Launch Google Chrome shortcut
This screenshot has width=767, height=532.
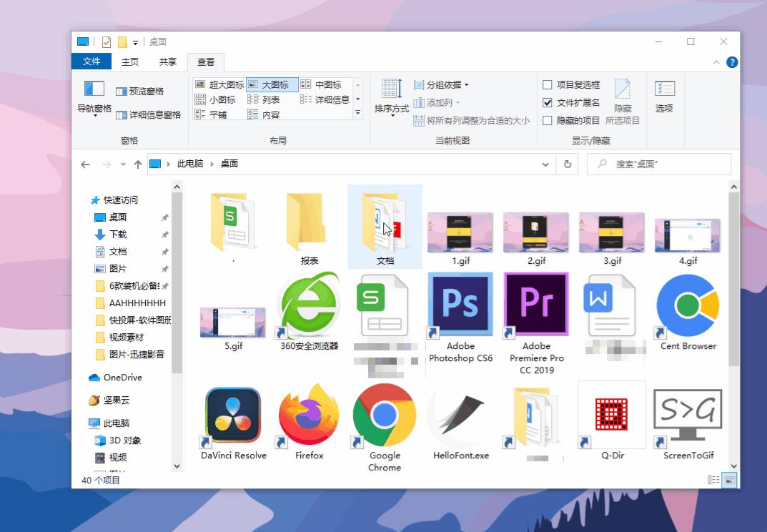pos(383,415)
